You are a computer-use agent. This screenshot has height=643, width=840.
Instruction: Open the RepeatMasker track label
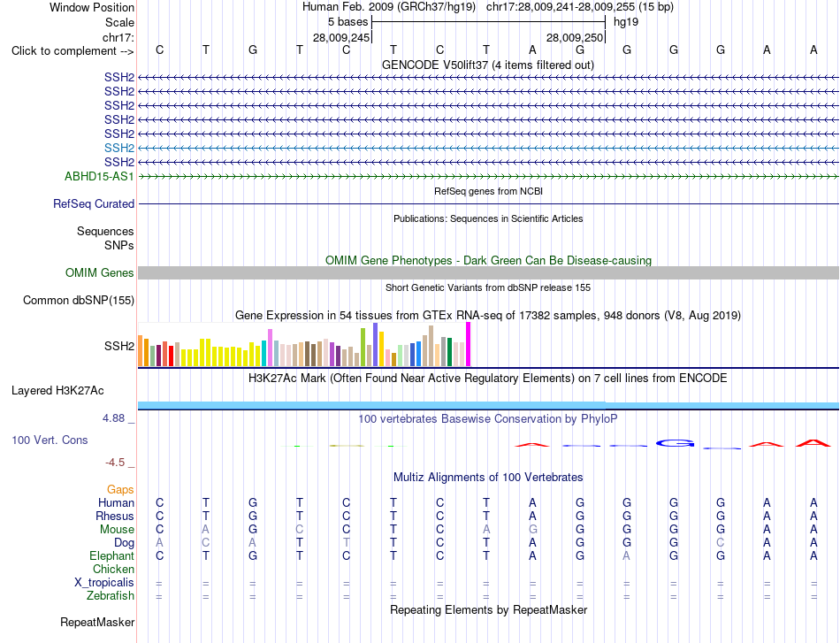coord(97,622)
